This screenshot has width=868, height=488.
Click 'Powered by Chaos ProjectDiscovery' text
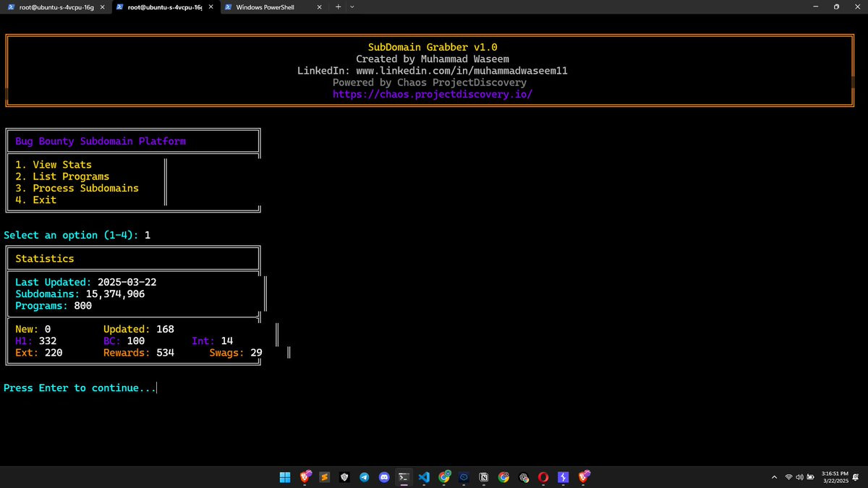click(430, 82)
